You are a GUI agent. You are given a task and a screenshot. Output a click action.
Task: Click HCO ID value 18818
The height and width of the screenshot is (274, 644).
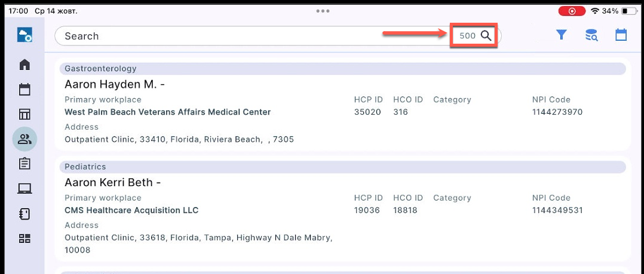click(x=405, y=210)
